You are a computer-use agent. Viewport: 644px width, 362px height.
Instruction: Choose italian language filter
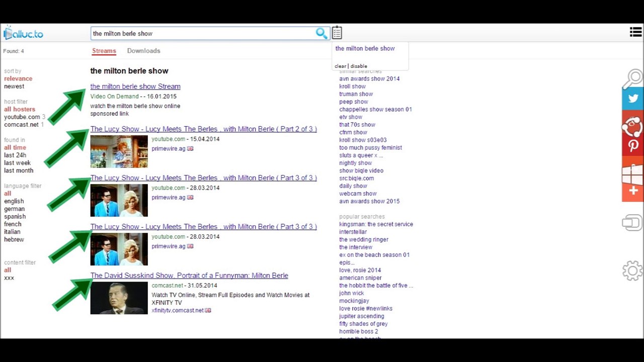[12, 232]
